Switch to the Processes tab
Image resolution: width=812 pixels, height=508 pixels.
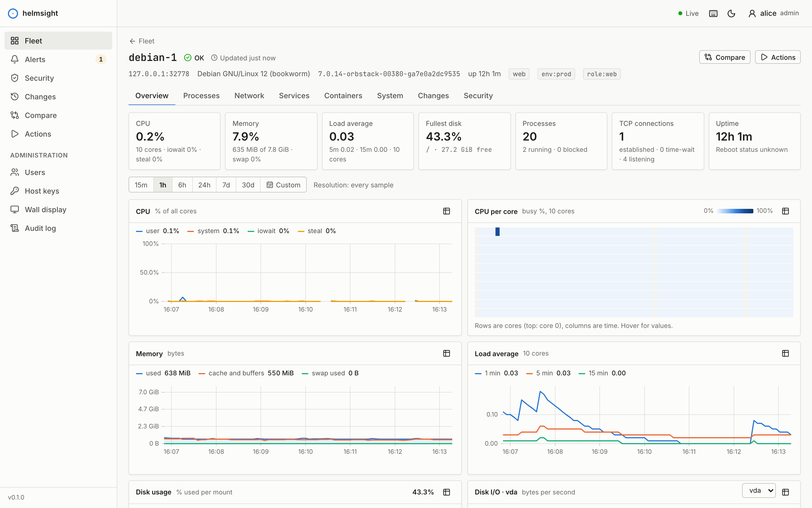click(x=201, y=96)
